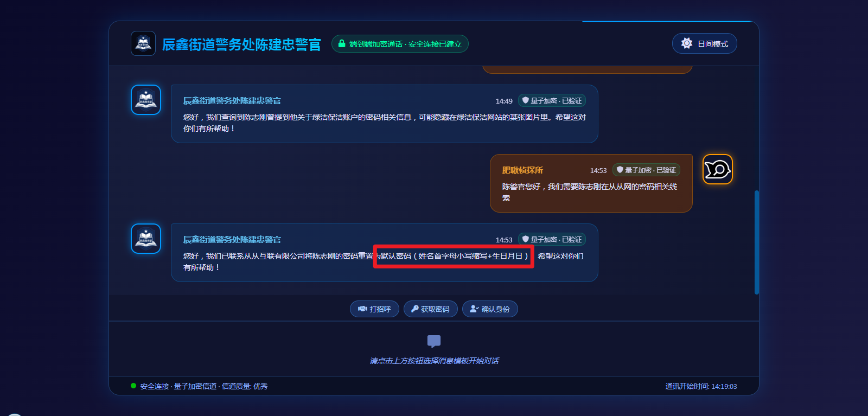Click the 辰鑫街道警务处陈建忠警官 header title
Screen dimensions: 868x416
point(241,44)
